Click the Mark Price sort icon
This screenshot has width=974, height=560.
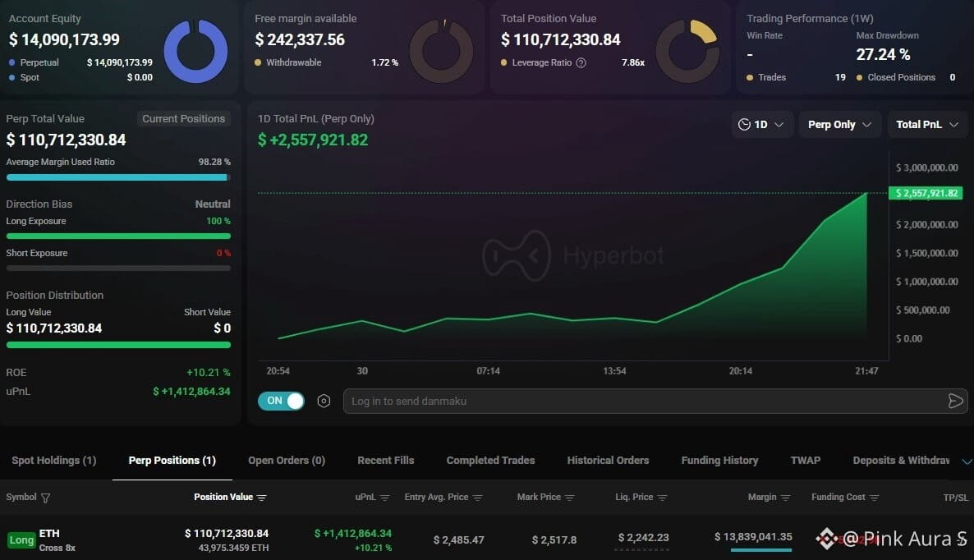pyautogui.click(x=570, y=498)
